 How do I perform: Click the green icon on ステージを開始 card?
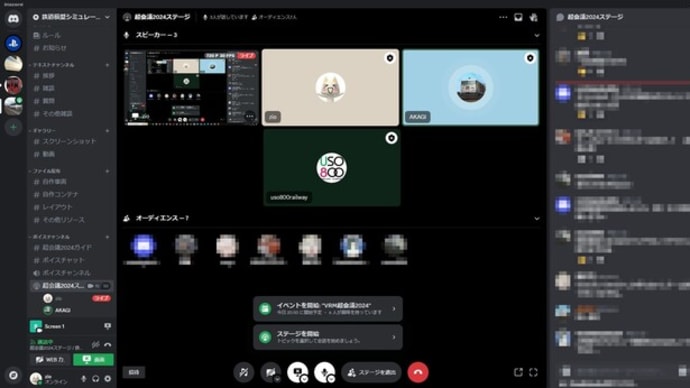point(265,337)
